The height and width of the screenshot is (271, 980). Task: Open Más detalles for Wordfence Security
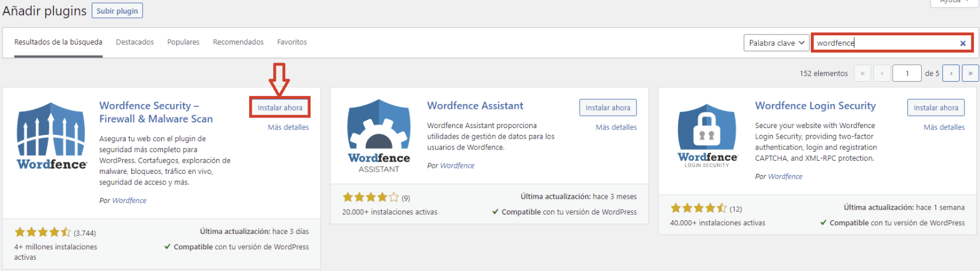tap(288, 127)
